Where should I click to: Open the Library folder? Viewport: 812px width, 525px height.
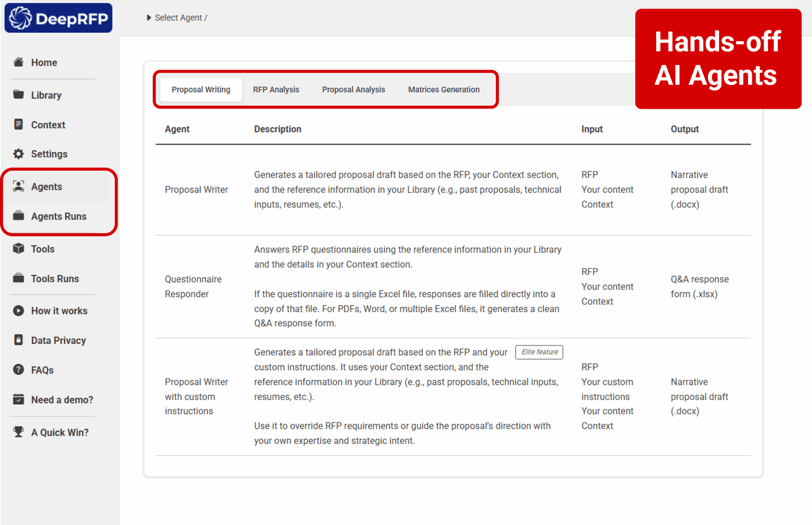point(46,95)
